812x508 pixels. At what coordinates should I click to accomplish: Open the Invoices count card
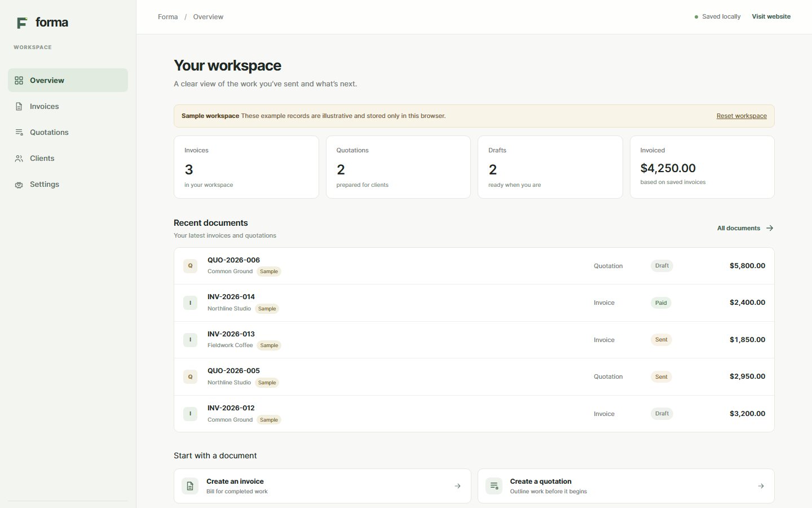point(246,167)
